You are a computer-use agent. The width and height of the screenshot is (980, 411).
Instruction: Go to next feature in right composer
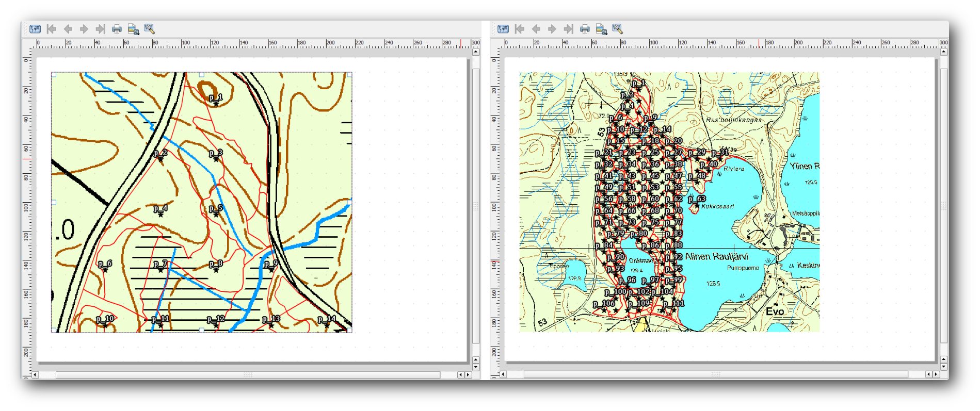tap(552, 29)
